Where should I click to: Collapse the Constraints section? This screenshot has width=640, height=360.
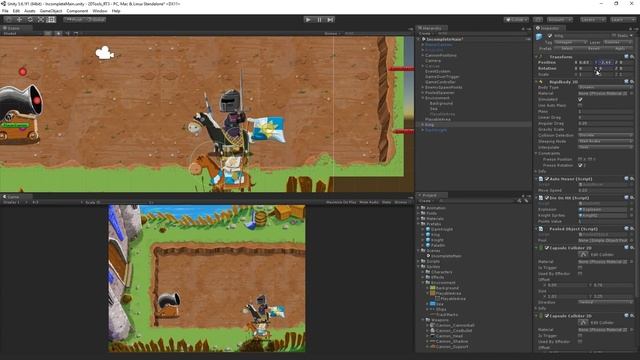pos(536,153)
